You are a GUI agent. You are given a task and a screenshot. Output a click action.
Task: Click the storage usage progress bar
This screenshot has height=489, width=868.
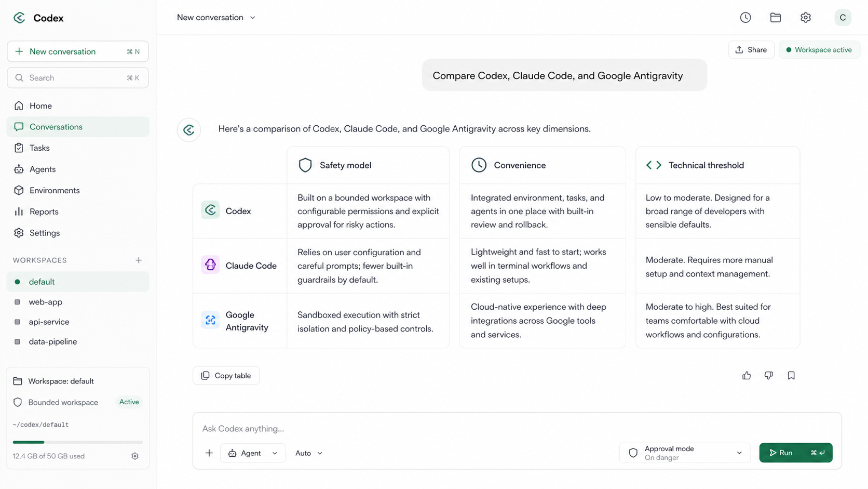pos(78,442)
